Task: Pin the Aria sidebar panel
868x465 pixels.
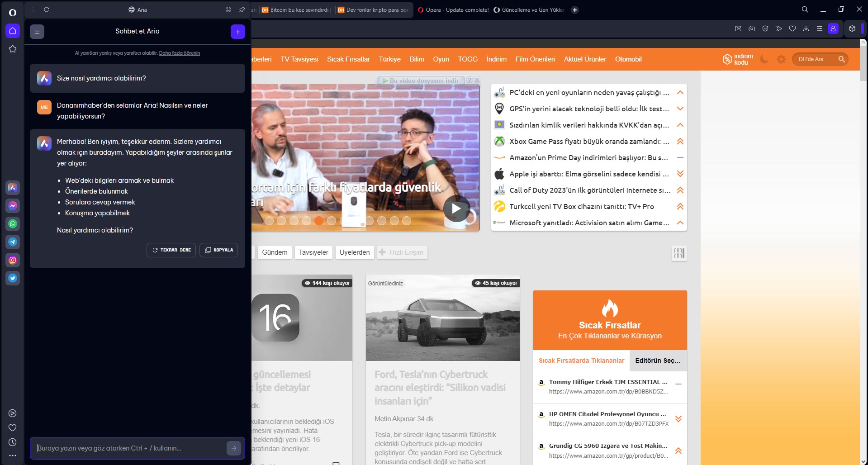Action: (x=242, y=9)
